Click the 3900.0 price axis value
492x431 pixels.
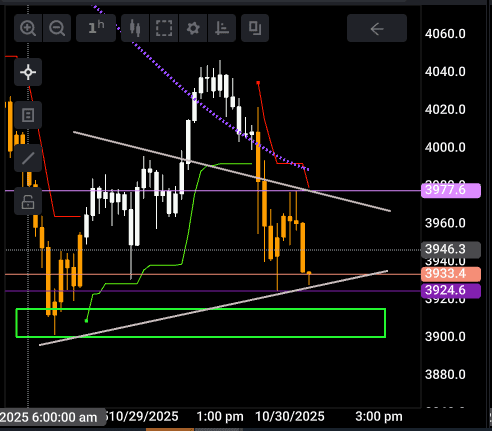pos(445,337)
